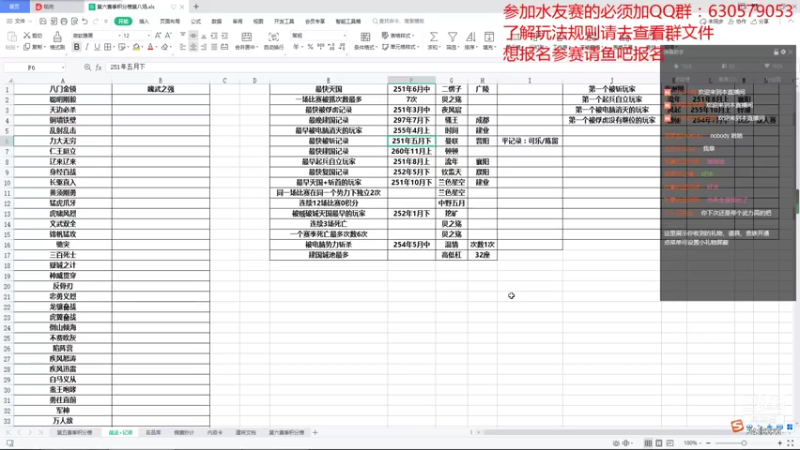Add a new sheet with the plus
The width and height of the screenshot is (800, 450).
315,433
